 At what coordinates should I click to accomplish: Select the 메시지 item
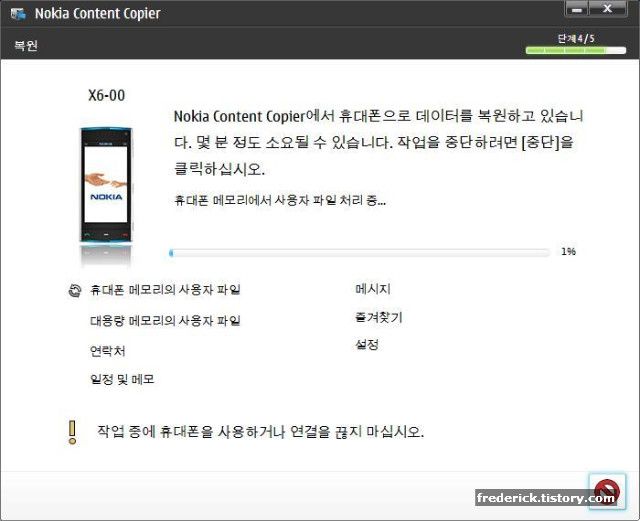click(x=373, y=289)
